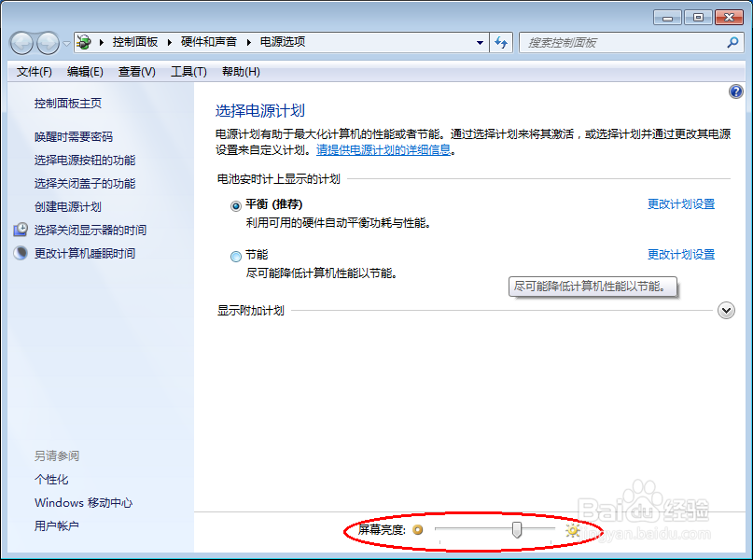Image resolution: width=753 pixels, height=560 pixels.
Task: Click the monitor clock icon beside 选择关闭显示器的时间
Action: point(21,230)
